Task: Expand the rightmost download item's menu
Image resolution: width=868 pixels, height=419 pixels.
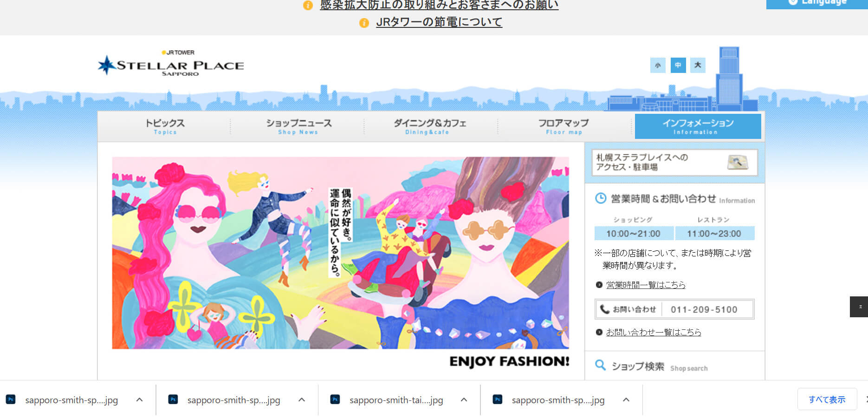Action: [x=626, y=399]
